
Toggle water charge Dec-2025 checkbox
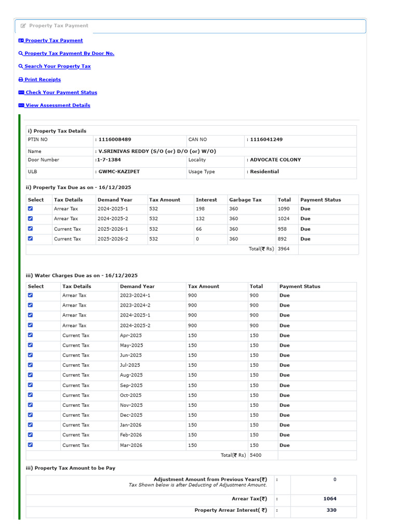coord(30,415)
